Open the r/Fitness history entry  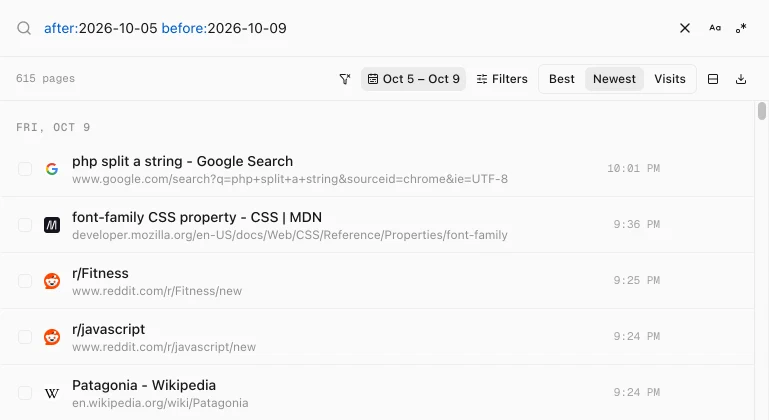click(x=100, y=273)
